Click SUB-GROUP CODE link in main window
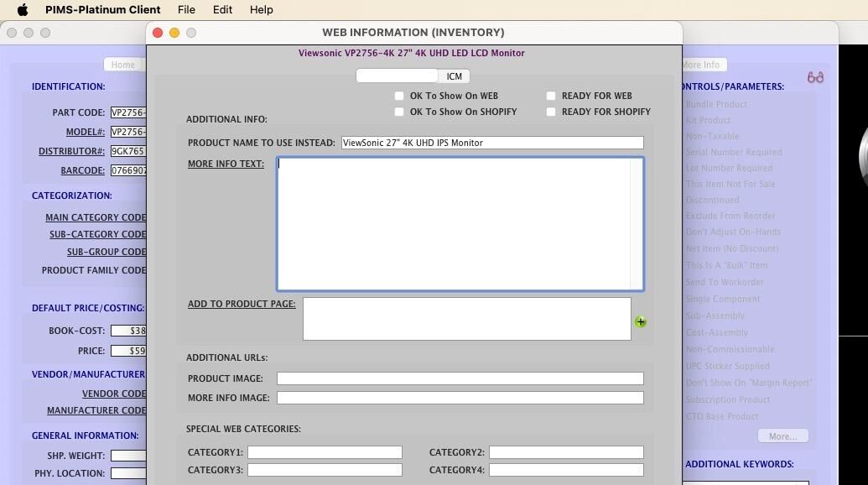Viewport: 868px width, 485px height. pos(107,252)
